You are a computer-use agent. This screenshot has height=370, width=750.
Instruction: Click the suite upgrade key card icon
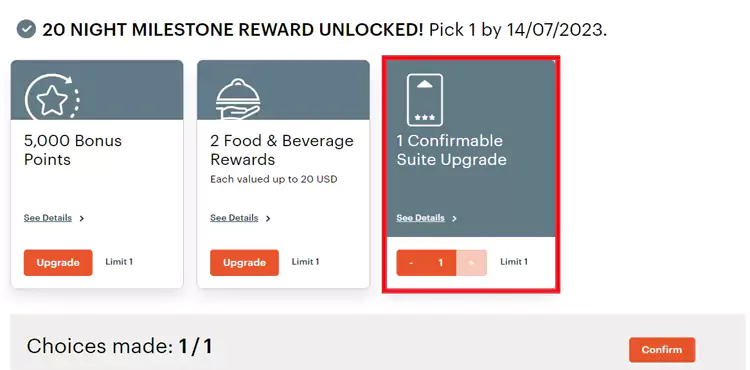tap(425, 100)
